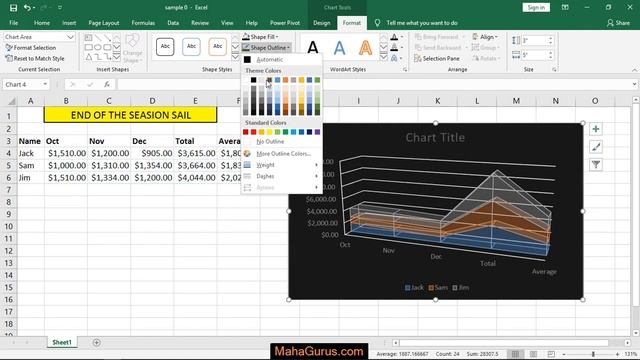
Task: Apply the first Abc shape style
Action: click(165, 47)
